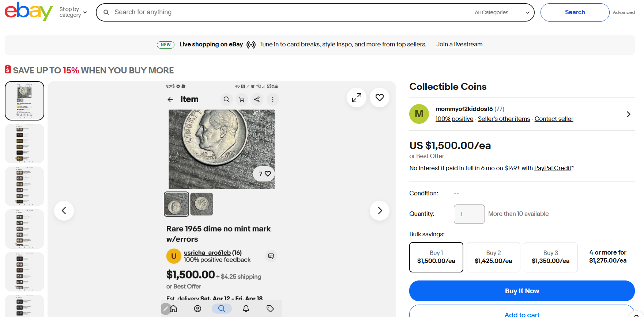This screenshot has height=317, width=644.
Task: Expand seller details chevron
Action: [x=628, y=114]
